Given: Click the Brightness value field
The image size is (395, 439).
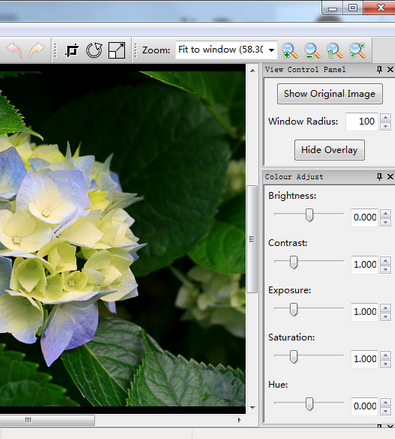Looking at the screenshot, I should [364, 217].
